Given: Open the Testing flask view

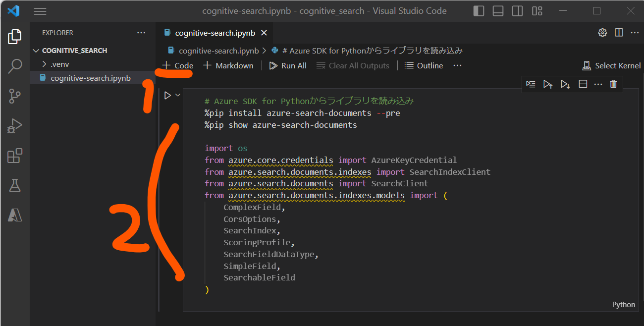Looking at the screenshot, I should pyautogui.click(x=15, y=185).
